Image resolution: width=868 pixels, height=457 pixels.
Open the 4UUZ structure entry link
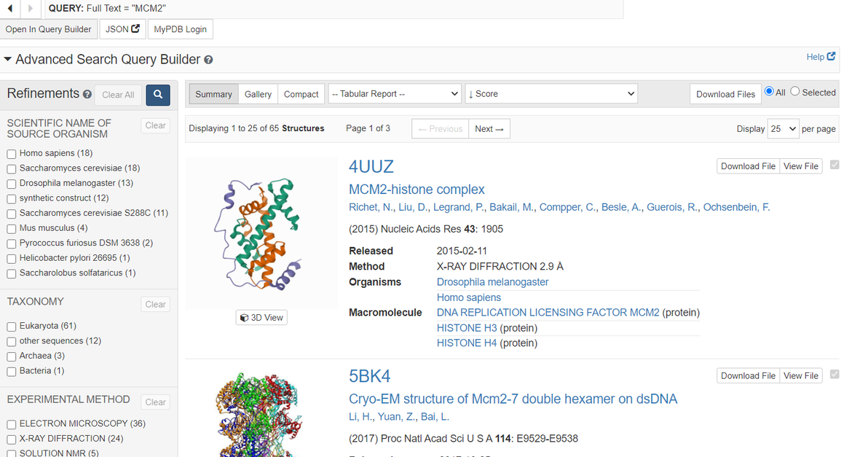[x=371, y=166]
